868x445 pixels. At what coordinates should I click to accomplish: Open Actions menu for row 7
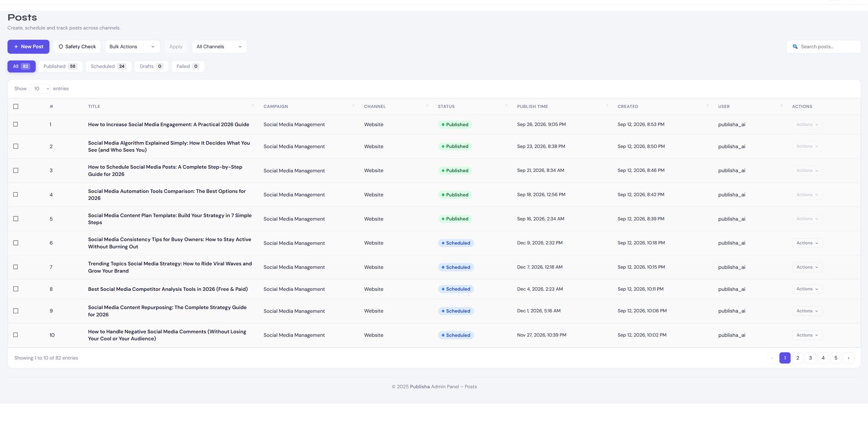tap(807, 267)
